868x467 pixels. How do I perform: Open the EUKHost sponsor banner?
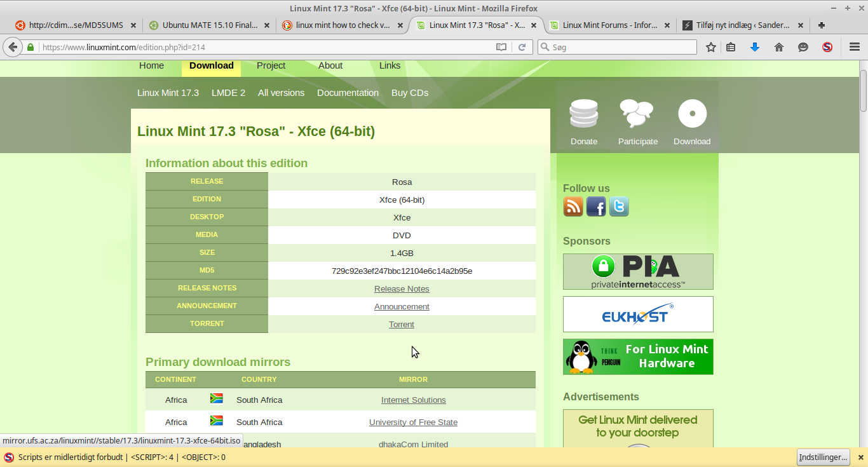click(x=638, y=314)
